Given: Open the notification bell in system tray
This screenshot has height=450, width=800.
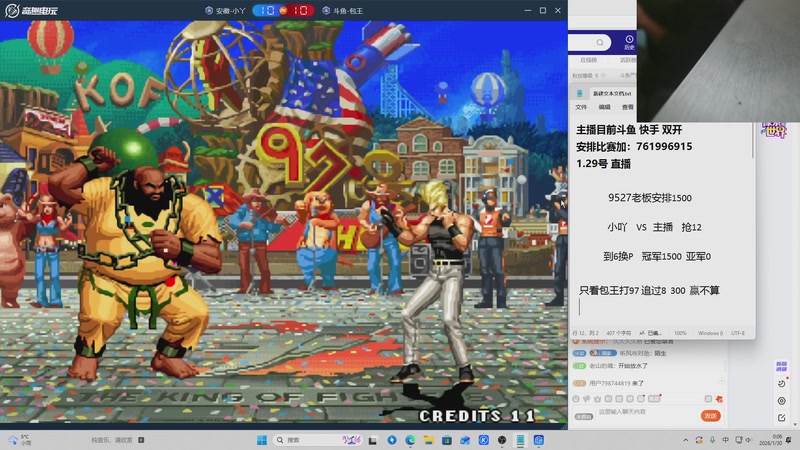Looking at the screenshot, I should pyautogui.click(x=790, y=440).
